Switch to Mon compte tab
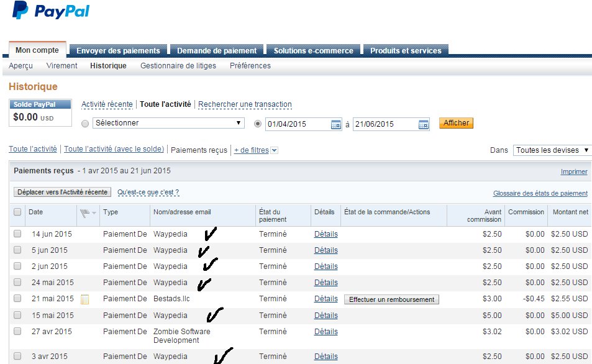 pos(37,50)
